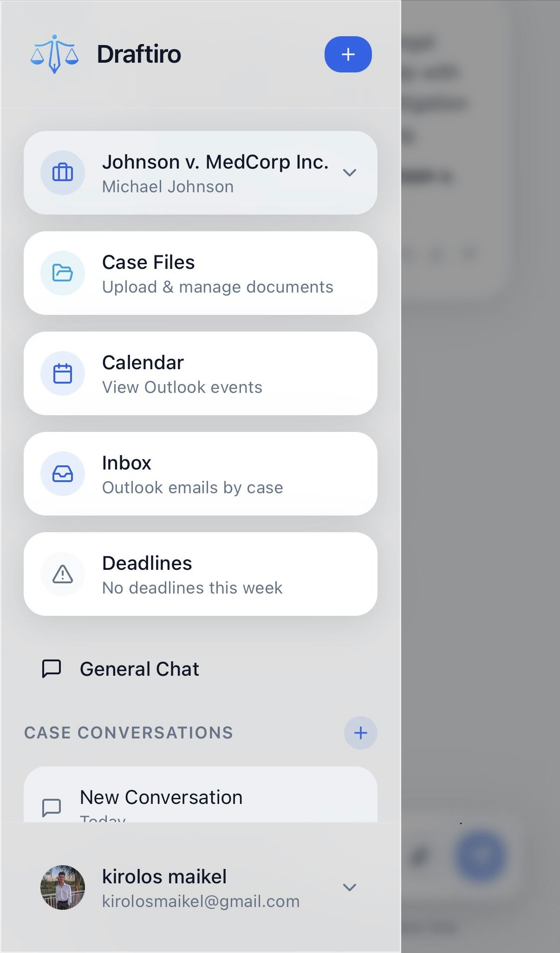Click the General Chat speech bubble icon

pos(52,669)
